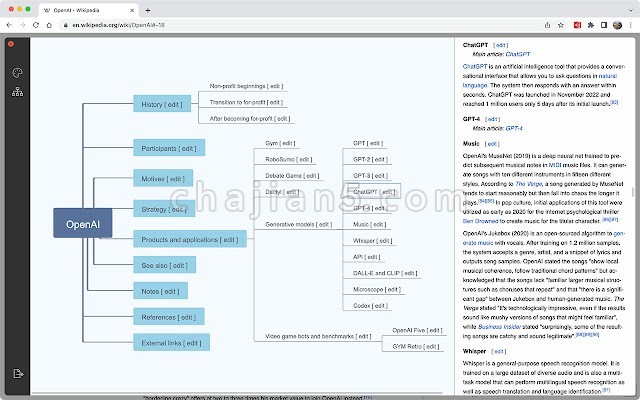Open ChatGPT main article link
The height and width of the screenshot is (400, 640).
(518, 54)
